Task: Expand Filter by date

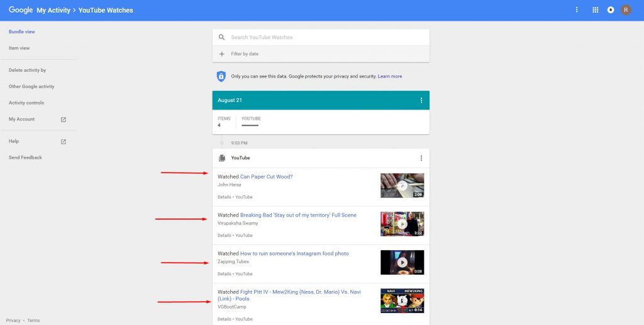Action: coord(321,54)
